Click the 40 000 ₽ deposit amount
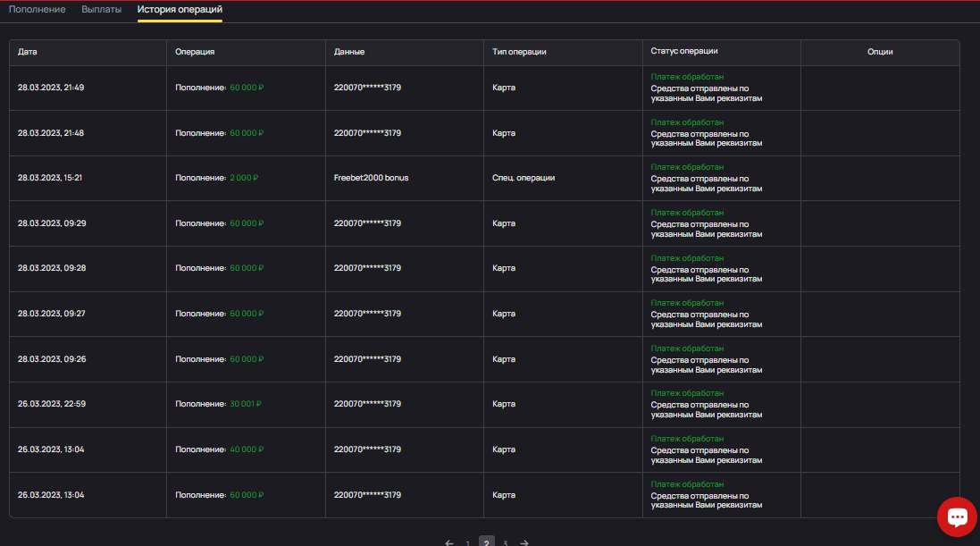Screen dimensions: 980x546 click(x=247, y=449)
